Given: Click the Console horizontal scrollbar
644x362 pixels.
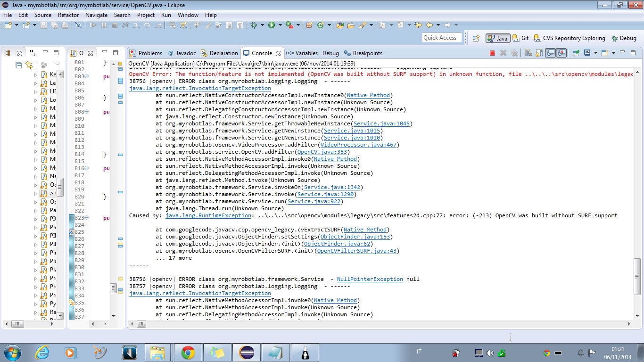Looking at the screenshot, I should pyautogui.click(x=380, y=324).
